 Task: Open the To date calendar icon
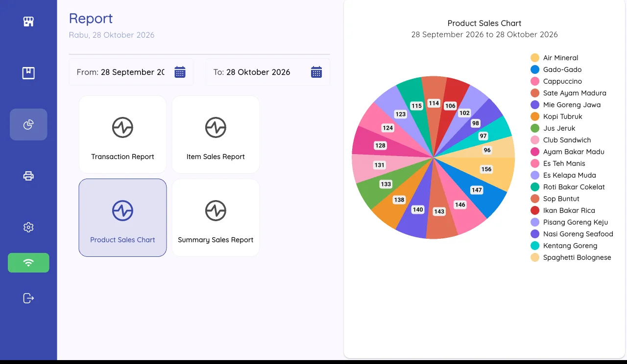[x=316, y=72]
